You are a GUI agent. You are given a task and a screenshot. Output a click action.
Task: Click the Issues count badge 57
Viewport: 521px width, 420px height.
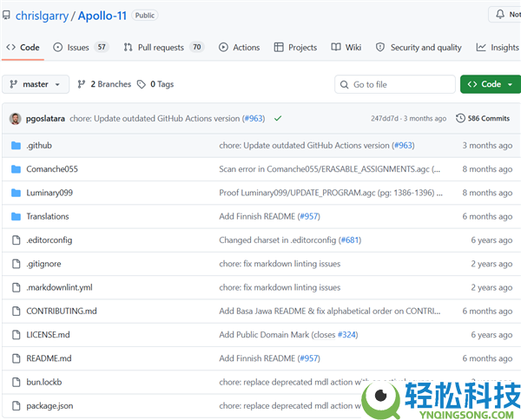102,47
